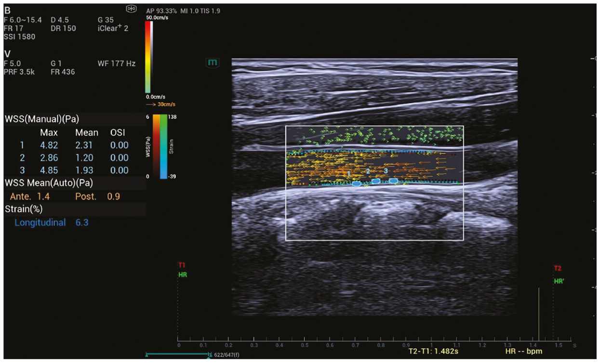Screen dimensions: 599x364
Task: Click the vertical yellow cursor line near 1.4 s
Action: (538, 314)
